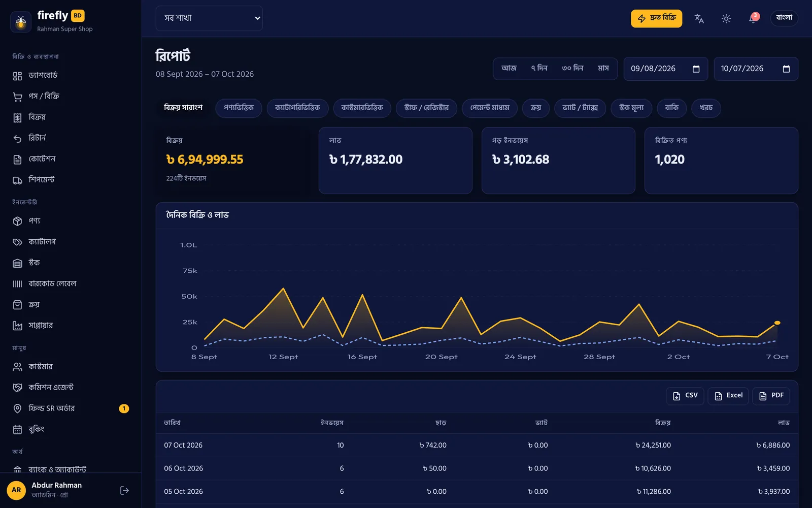This screenshot has height=508, width=812.
Task: Click the firefly logo icon
Action: pyautogui.click(x=21, y=22)
